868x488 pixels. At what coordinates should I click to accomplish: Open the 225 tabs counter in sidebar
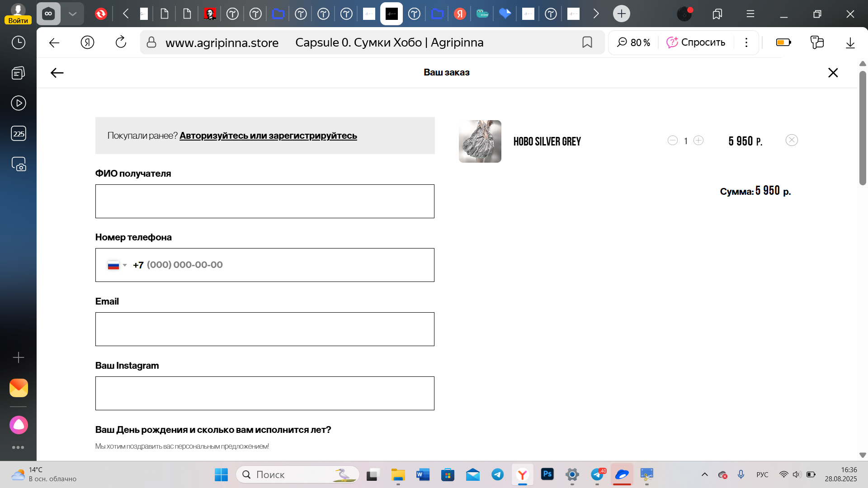pos(18,134)
